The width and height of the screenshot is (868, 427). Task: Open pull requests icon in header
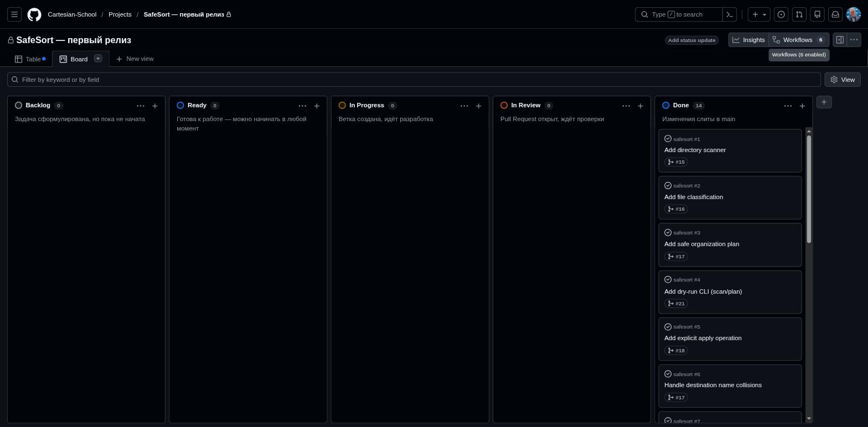coord(799,14)
